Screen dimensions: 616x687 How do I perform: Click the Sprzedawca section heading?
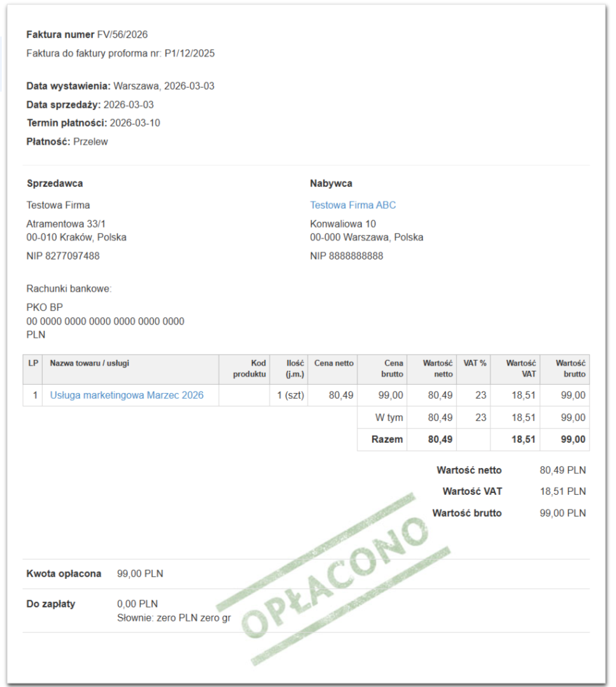55,184
